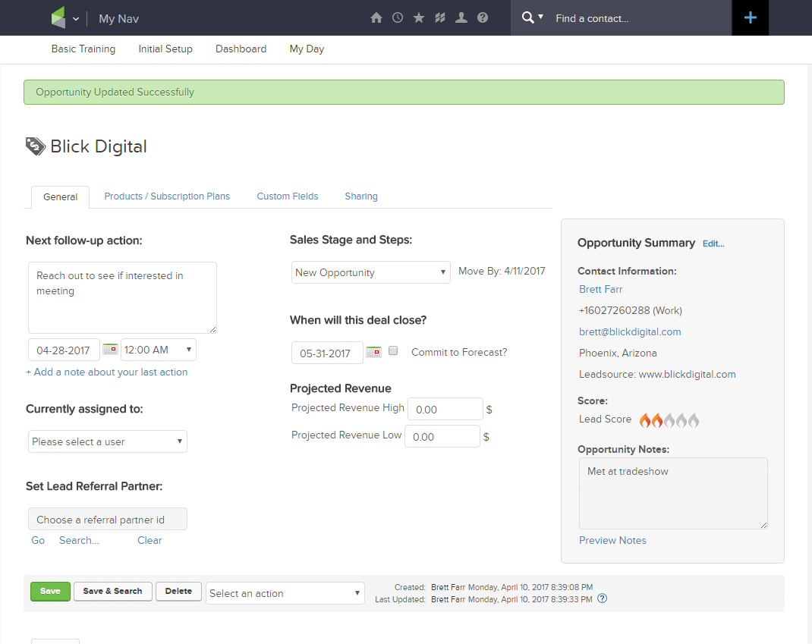812x644 pixels.
Task: Click the deal close date field 05-31-2017
Action: point(327,353)
